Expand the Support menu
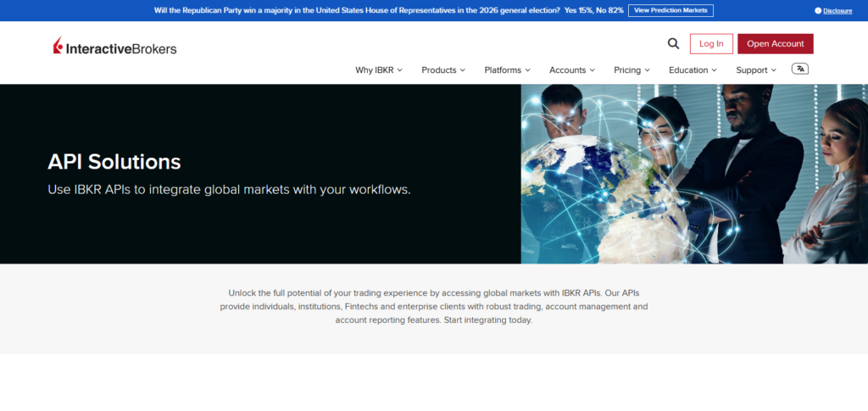This screenshot has width=868, height=411. tap(755, 70)
